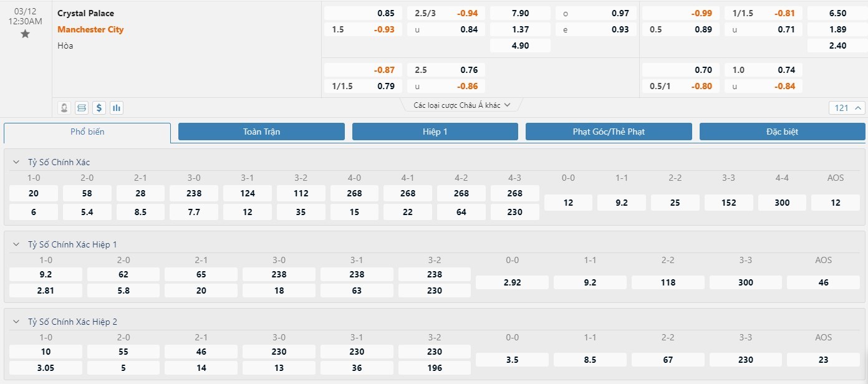
Task: Click the Manchester City team name
Action: [90, 29]
